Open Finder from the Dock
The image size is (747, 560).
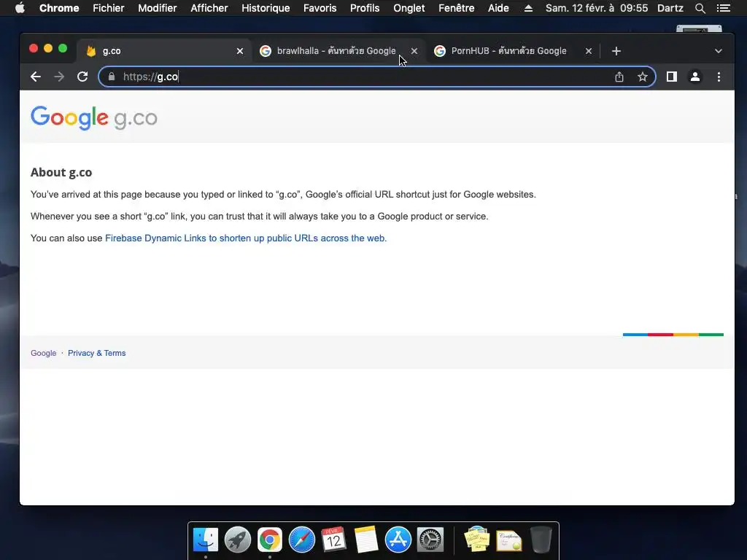(x=205, y=540)
